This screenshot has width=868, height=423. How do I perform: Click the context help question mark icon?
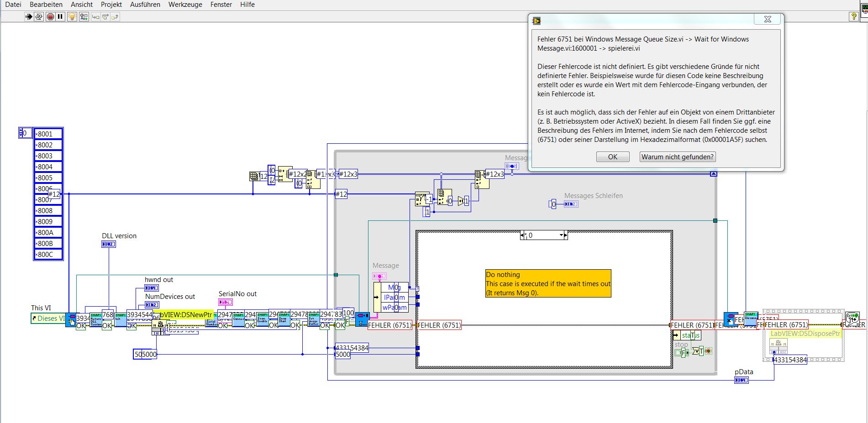853,16
